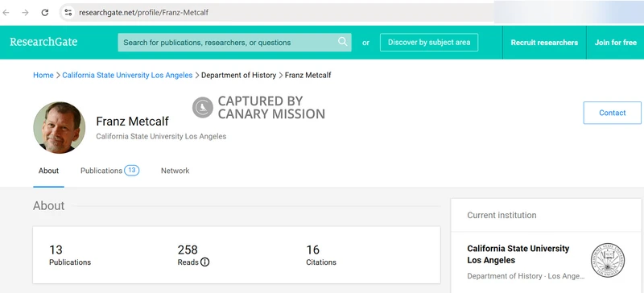
Task: Open California State University Los Angeles breadcrumb
Action: (127, 75)
